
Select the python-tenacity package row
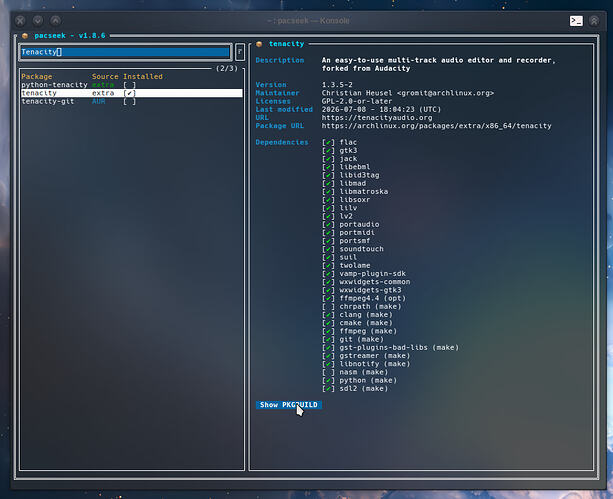132,85
